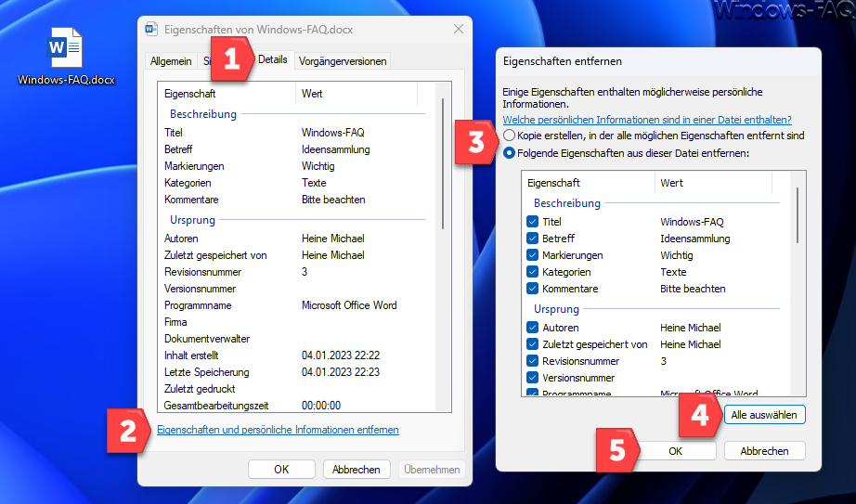Uncheck the Kommentare checkbox
Viewport: 856px width, 504px height.
[532, 289]
